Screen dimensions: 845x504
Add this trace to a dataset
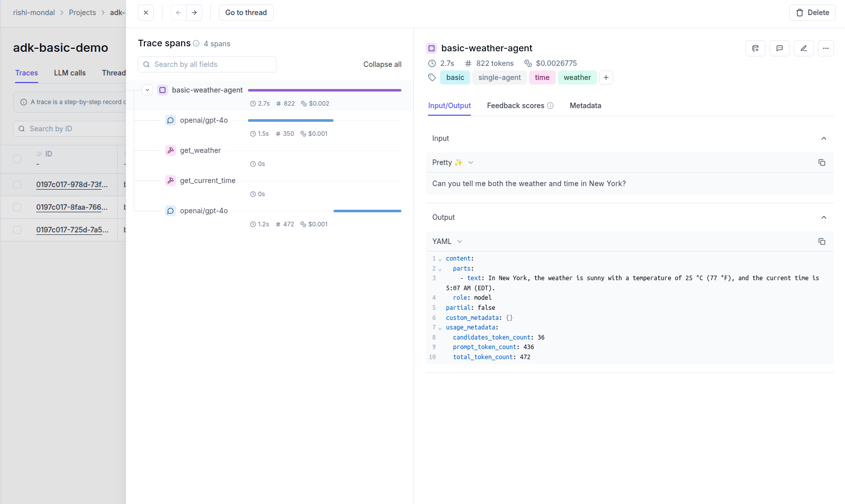(x=755, y=48)
